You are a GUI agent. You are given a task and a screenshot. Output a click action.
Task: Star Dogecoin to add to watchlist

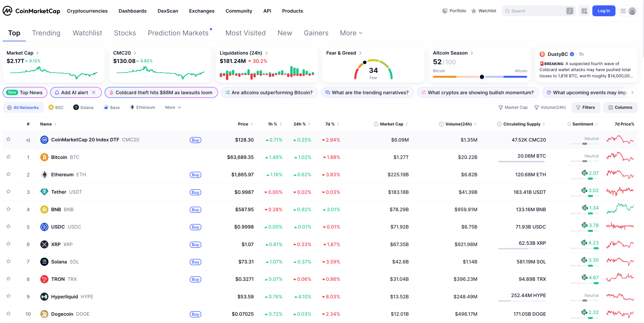tap(8, 313)
